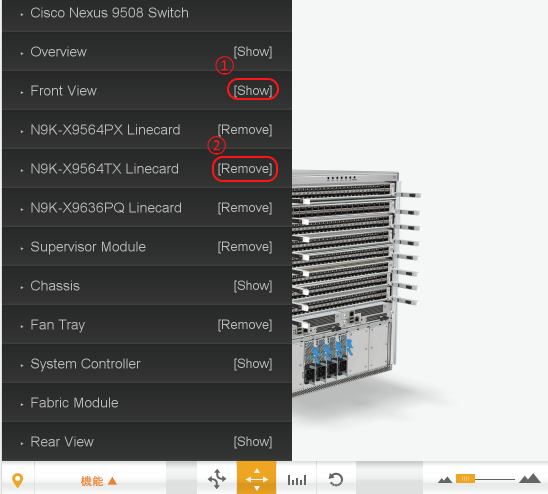Select the rotate 3D model tool
The width and height of the screenshot is (548, 494).
click(x=217, y=479)
